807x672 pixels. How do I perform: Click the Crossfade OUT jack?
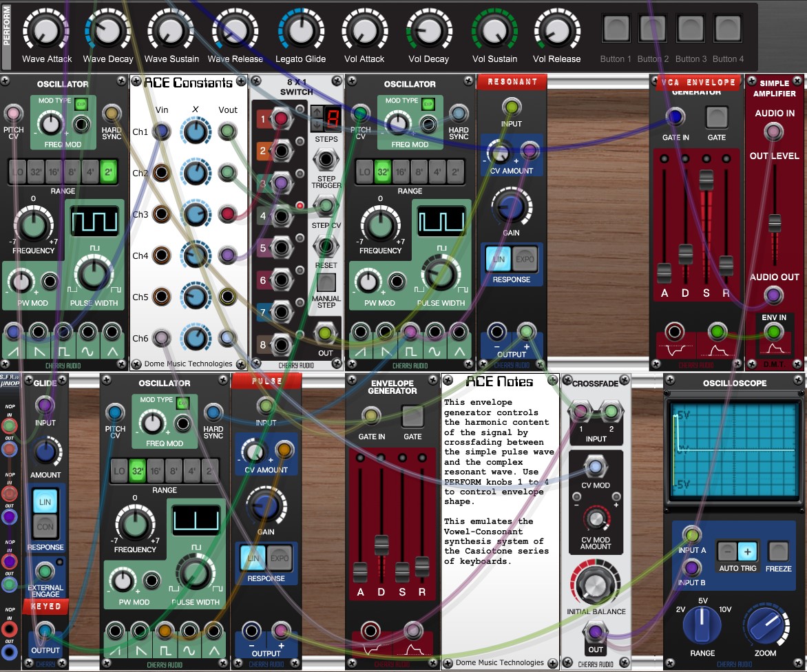(x=595, y=631)
